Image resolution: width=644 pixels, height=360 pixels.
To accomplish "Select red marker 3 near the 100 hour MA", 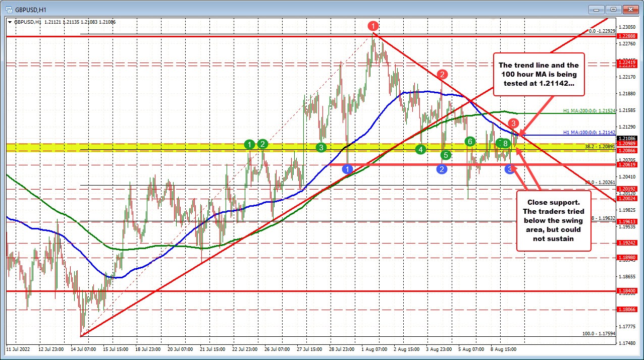I will pos(513,123).
